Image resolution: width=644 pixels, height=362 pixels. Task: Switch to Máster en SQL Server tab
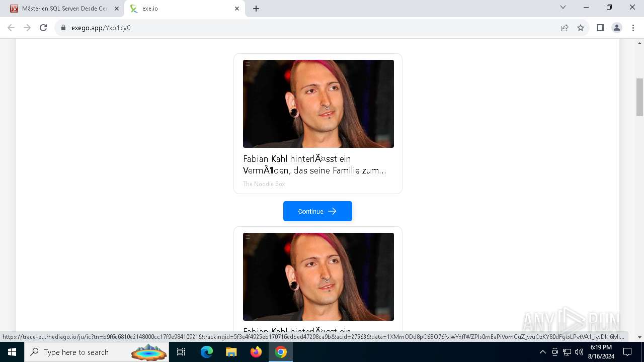[64, 9]
